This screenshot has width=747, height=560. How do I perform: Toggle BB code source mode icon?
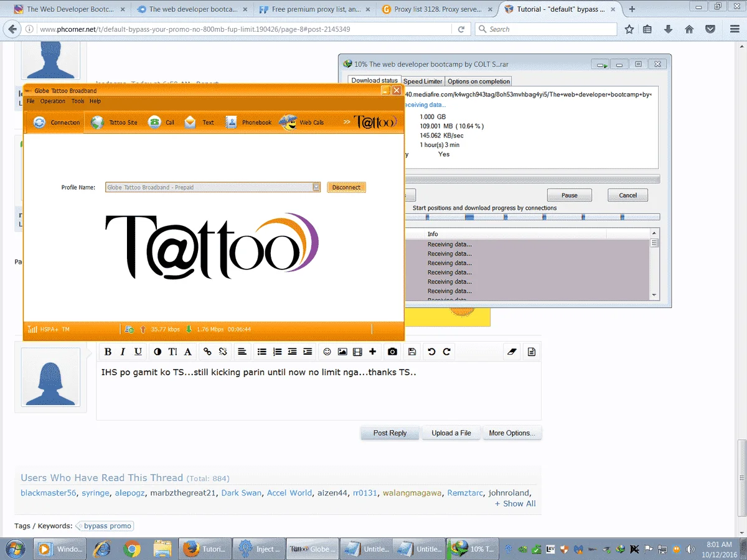[532, 352]
